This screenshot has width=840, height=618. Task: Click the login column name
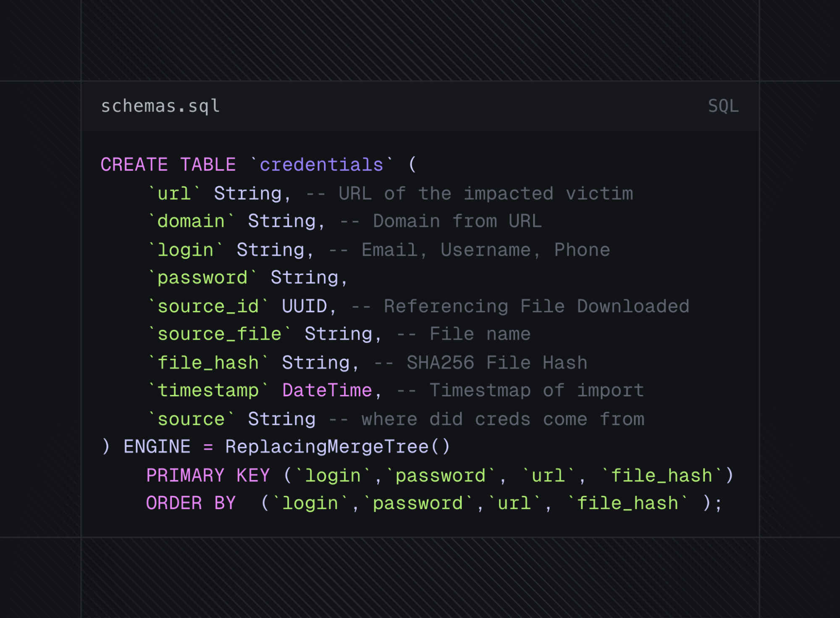[x=185, y=250]
